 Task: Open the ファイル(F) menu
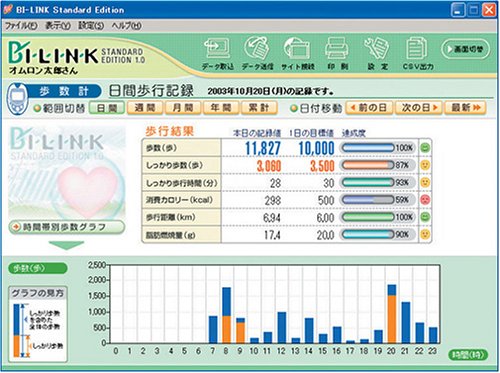[21, 26]
